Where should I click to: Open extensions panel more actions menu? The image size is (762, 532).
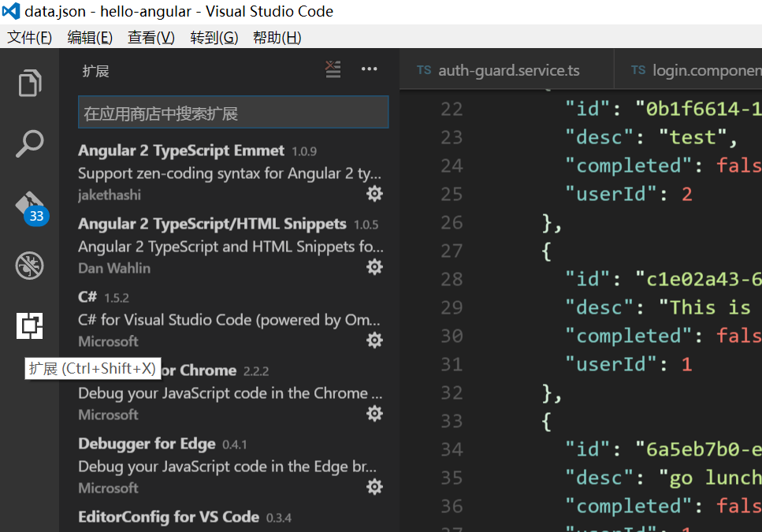370,69
